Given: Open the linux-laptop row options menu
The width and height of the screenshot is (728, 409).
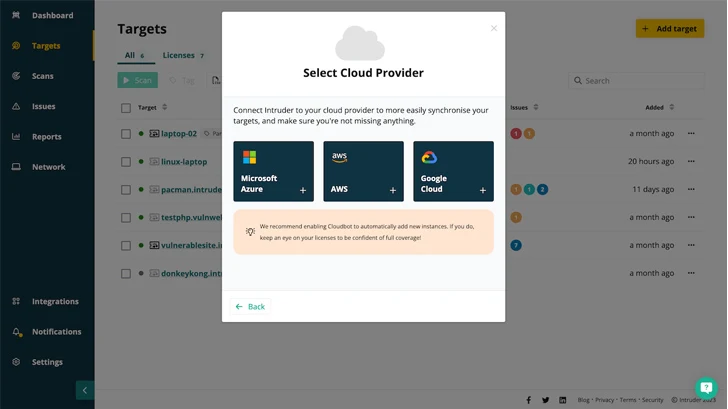Looking at the screenshot, I should tap(691, 161).
